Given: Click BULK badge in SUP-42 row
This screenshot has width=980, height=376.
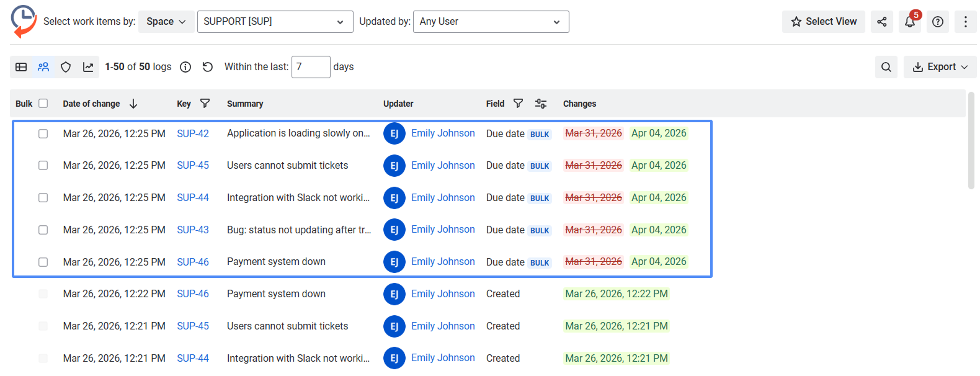Looking at the screenshot, I should [x=540, y=134].
